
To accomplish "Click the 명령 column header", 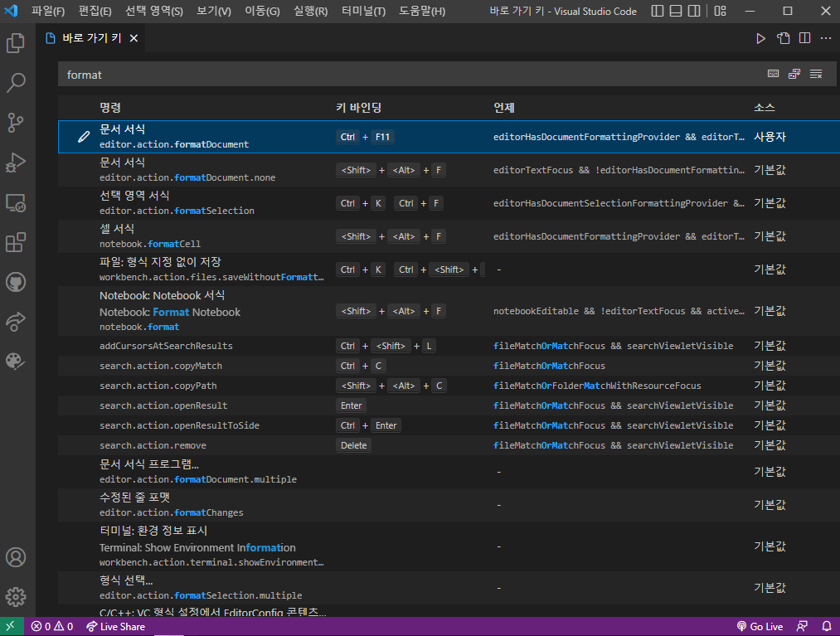I will pos(110,108).
